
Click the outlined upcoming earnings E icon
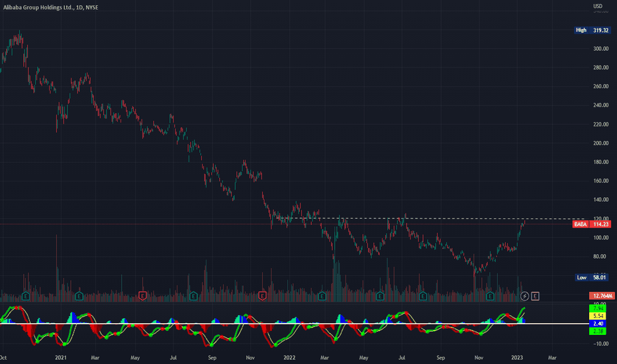coord(535,296)
